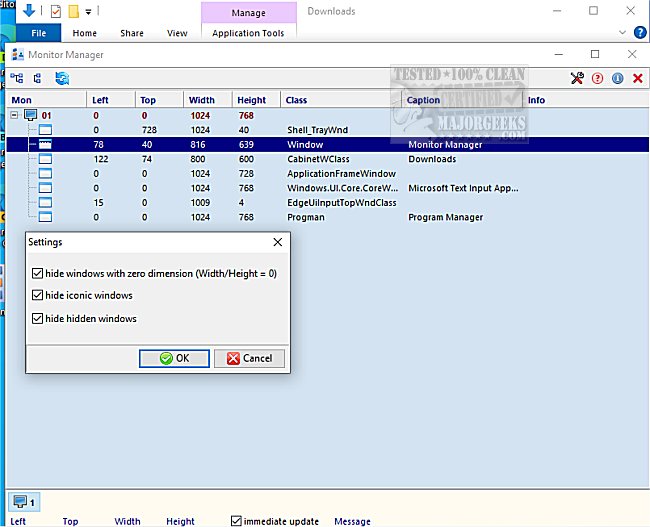Click OK in the Settings dialog
This screenshot has width=650, height=527.
pyautogui.click(x=174, y=358)
